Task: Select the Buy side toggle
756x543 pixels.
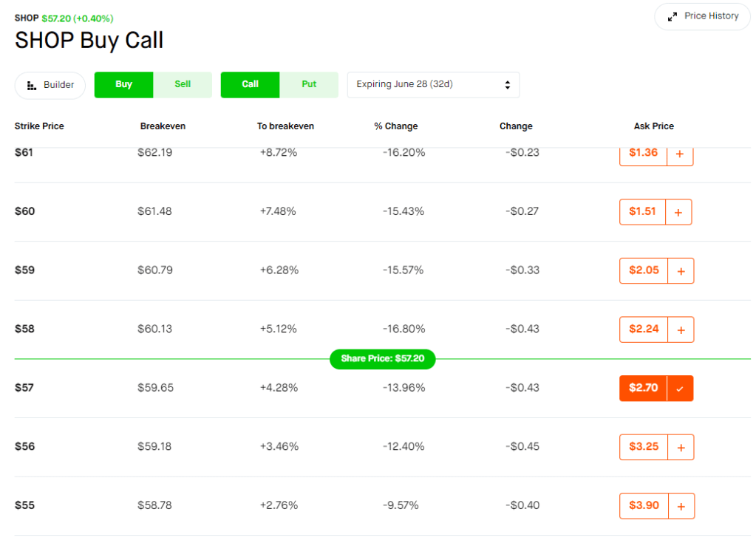Action: 123,85
